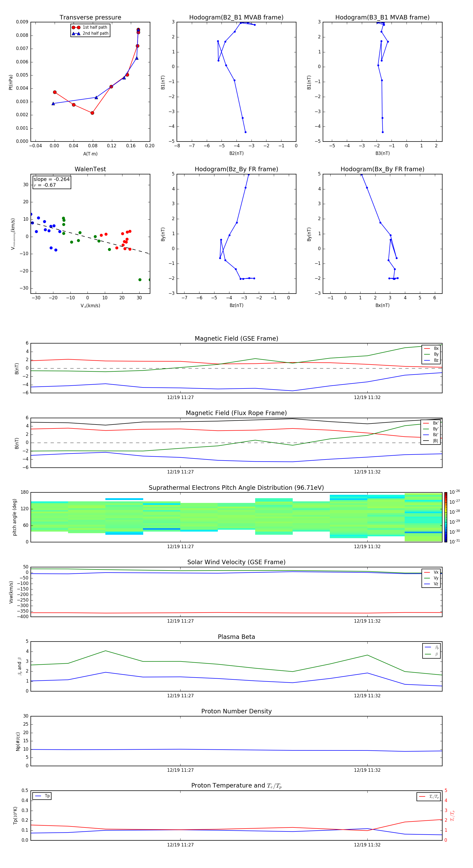
Task: Click the 'Hodogram(Bz_By FR frame)' title
Action: 236,169
